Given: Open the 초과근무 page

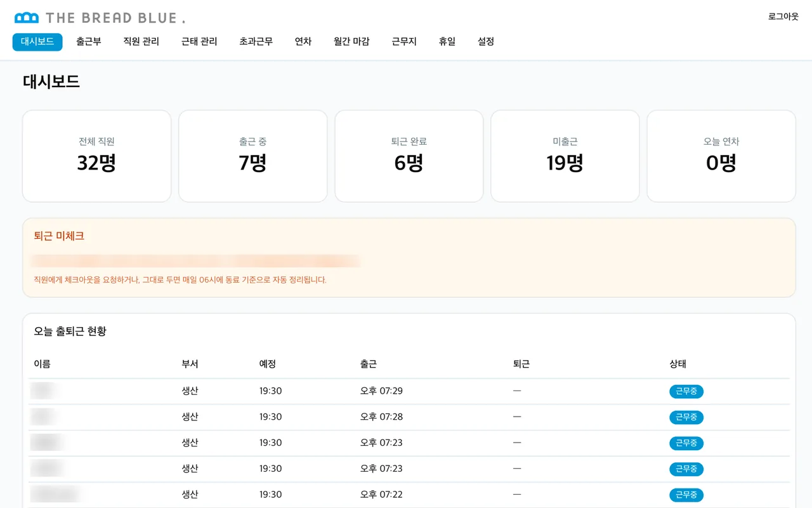Looking at the screenshot, I should coord(256,42).
